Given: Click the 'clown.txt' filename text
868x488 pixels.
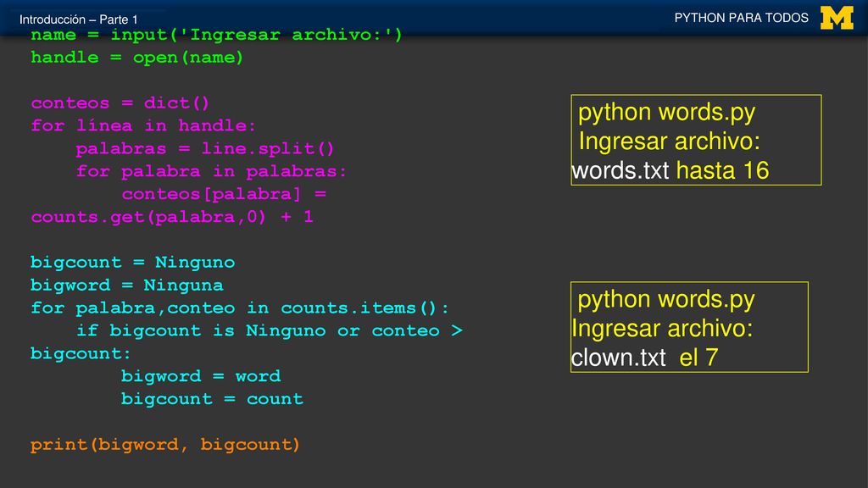Looking at the screenshot, I should pyautogui.click(x=618, y=358).
